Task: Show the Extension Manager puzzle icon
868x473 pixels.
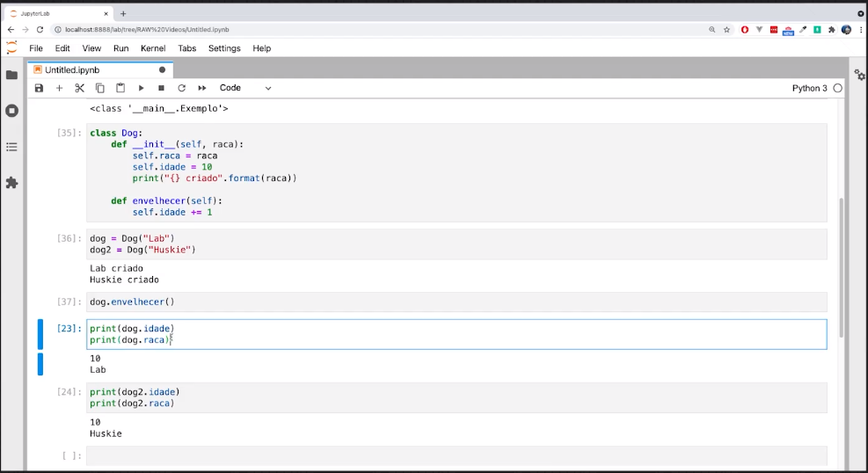Action: click(11, 183)
